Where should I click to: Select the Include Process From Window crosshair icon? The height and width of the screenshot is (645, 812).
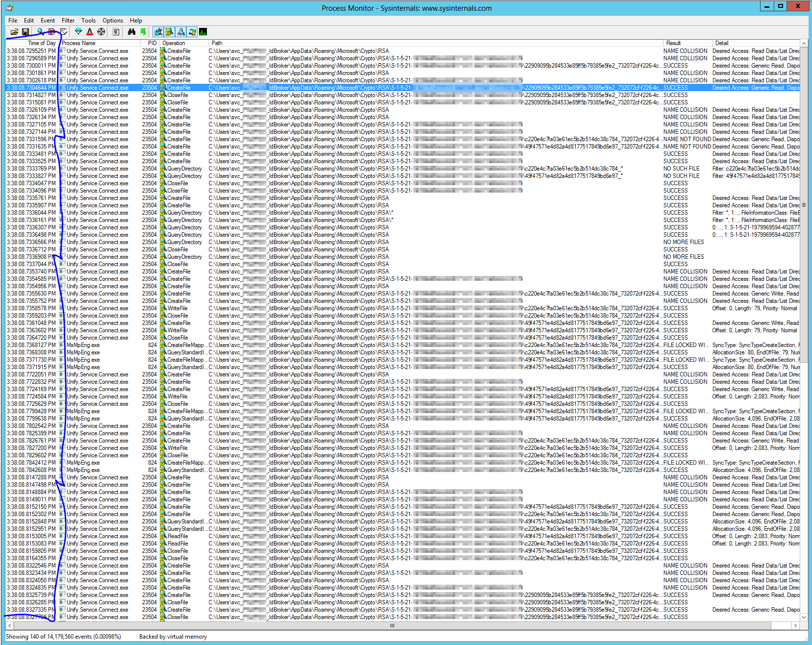pos(101,32)
